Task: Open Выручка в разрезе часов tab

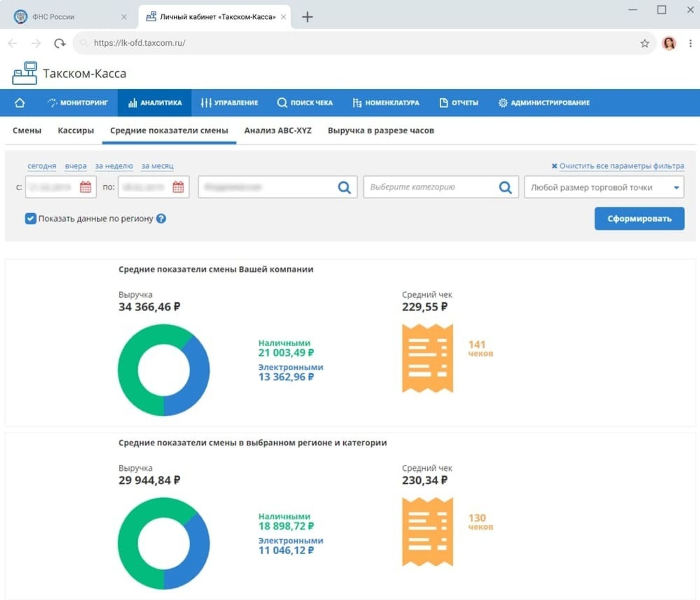Action: tap(381, 131)
